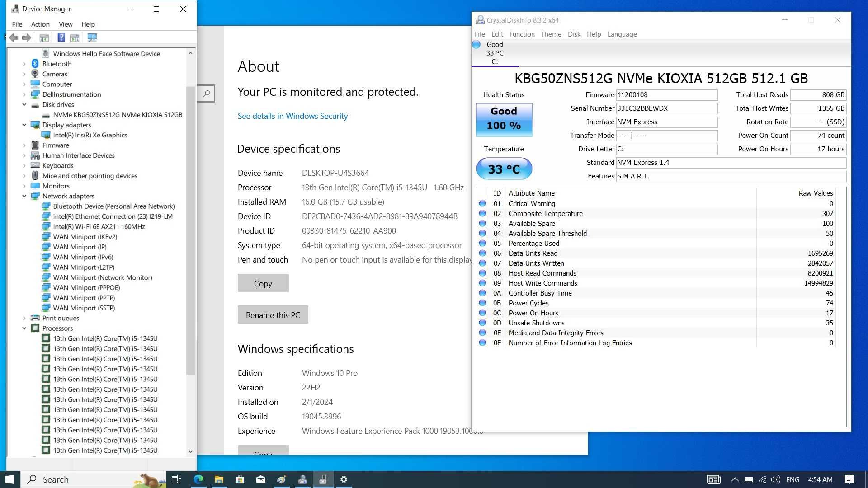Open Task View on taskbar
Viewport: 868px width, 488px height.
[x=176, y=479]
